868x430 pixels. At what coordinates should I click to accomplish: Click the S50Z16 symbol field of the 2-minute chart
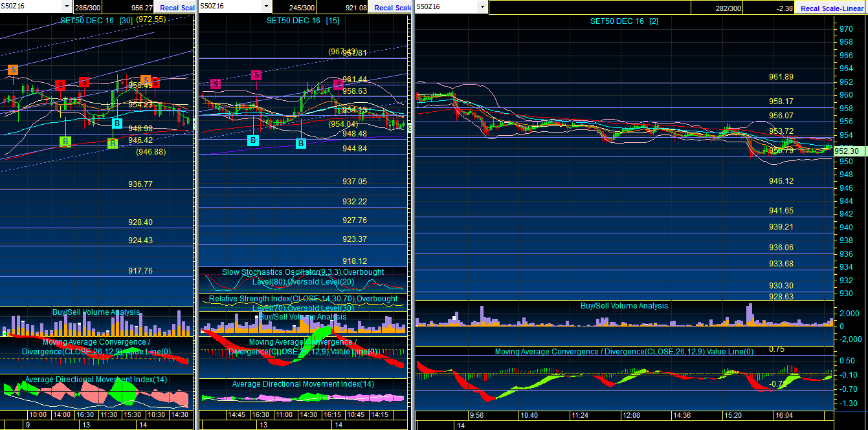(446, 6)
